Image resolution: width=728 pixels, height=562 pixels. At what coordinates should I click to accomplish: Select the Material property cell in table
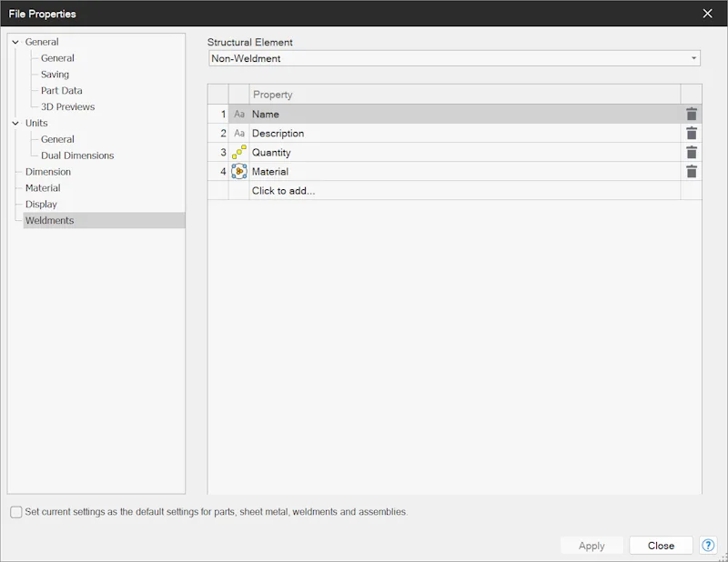point(465,171)
